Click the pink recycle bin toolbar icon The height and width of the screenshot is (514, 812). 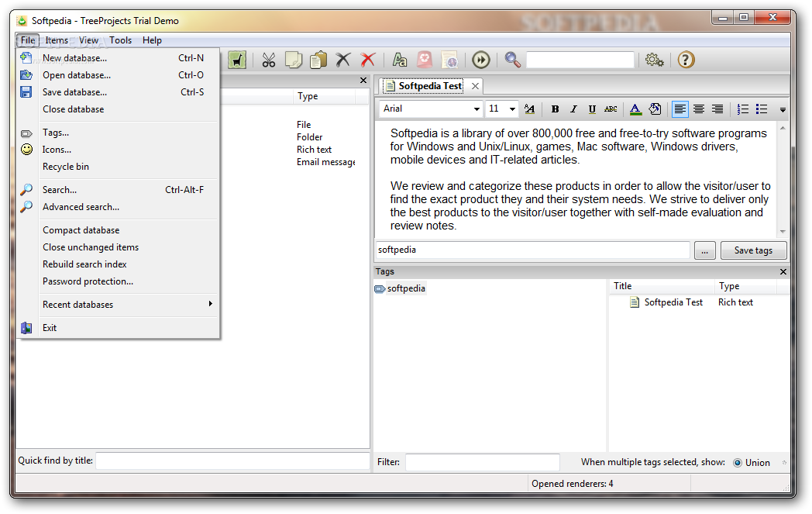[425, 60]
